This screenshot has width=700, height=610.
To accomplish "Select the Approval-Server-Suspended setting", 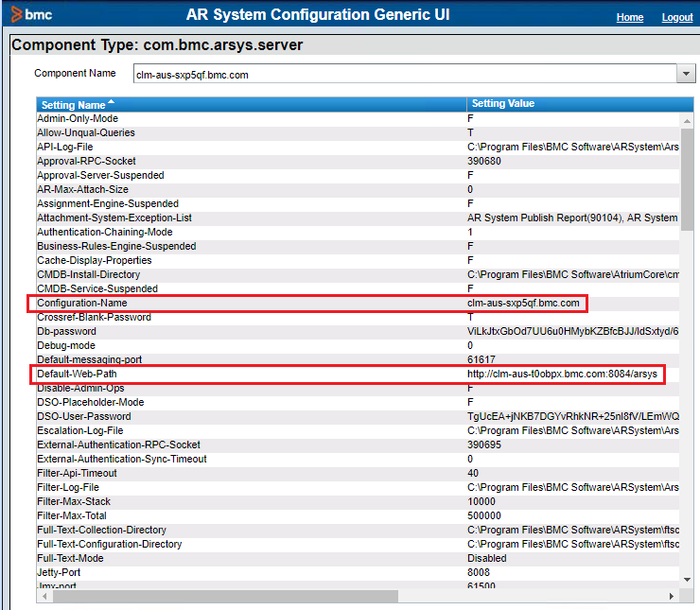I will 100,175.
